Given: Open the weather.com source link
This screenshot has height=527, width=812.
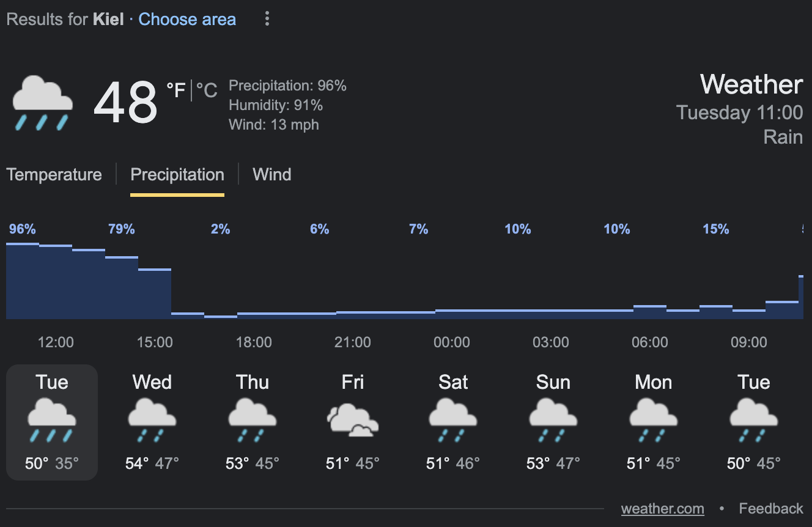Looking at the screenshot, I should 662,509.
